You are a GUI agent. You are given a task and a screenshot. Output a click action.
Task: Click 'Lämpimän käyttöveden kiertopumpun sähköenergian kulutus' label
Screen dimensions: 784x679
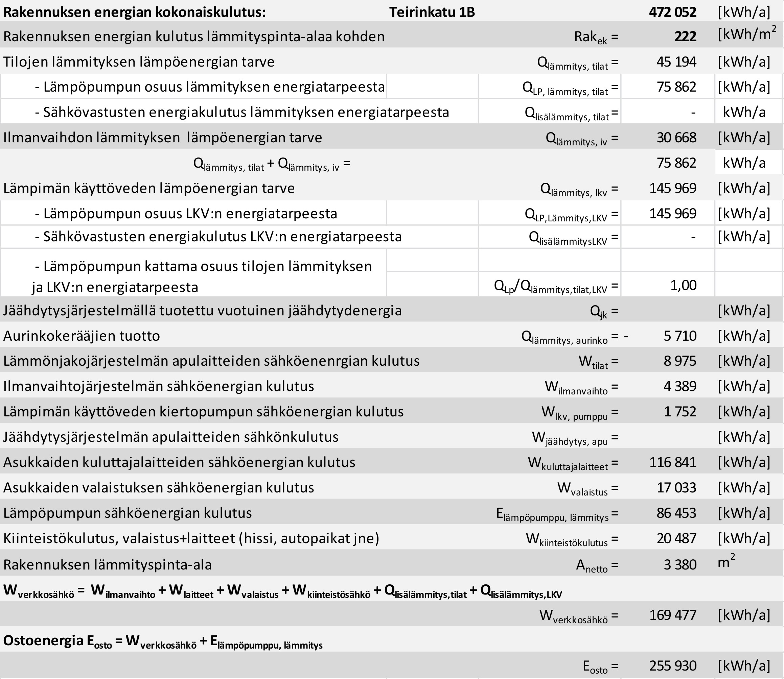[x=203, y=412]
